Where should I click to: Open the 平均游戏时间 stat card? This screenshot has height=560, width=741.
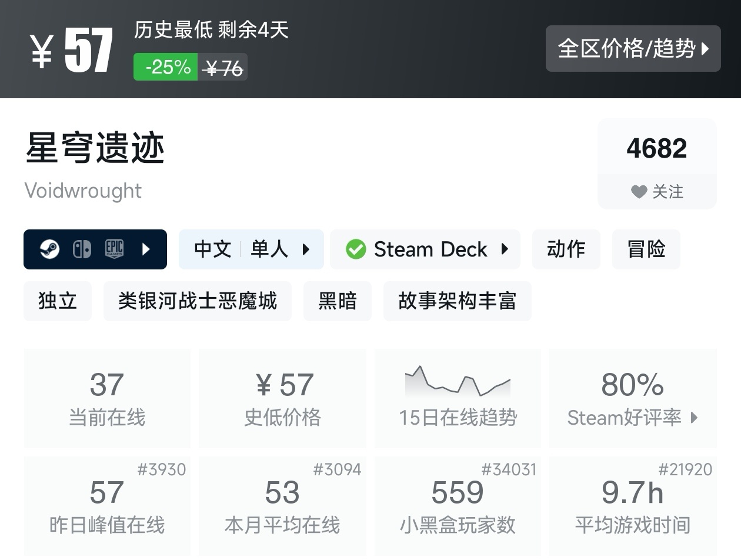(x=633, y=506)
